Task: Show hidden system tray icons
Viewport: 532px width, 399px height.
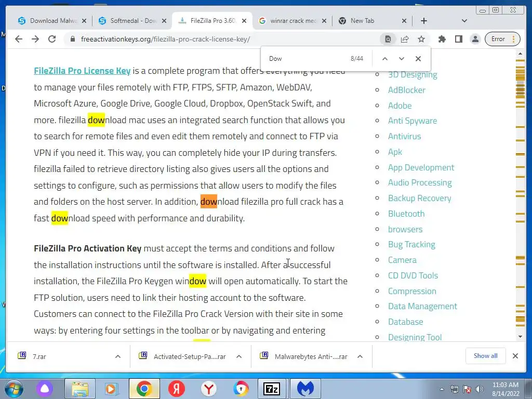Action: (442, 389)
